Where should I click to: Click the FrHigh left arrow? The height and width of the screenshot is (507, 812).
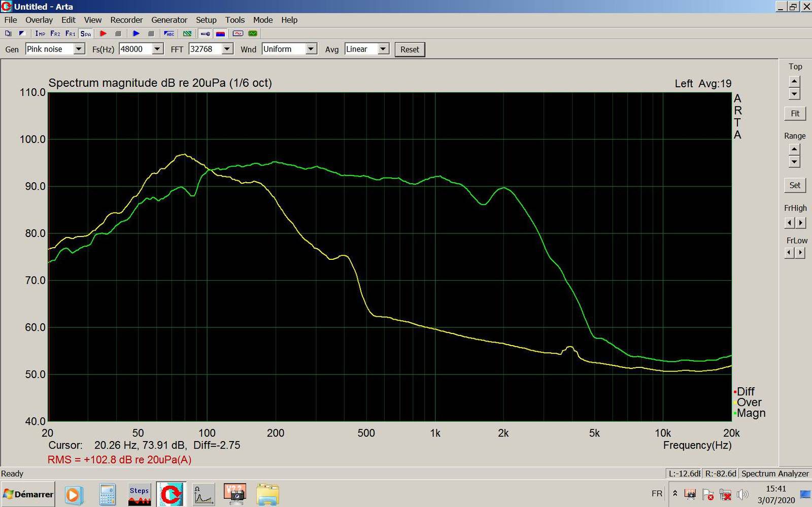point(789,223)
